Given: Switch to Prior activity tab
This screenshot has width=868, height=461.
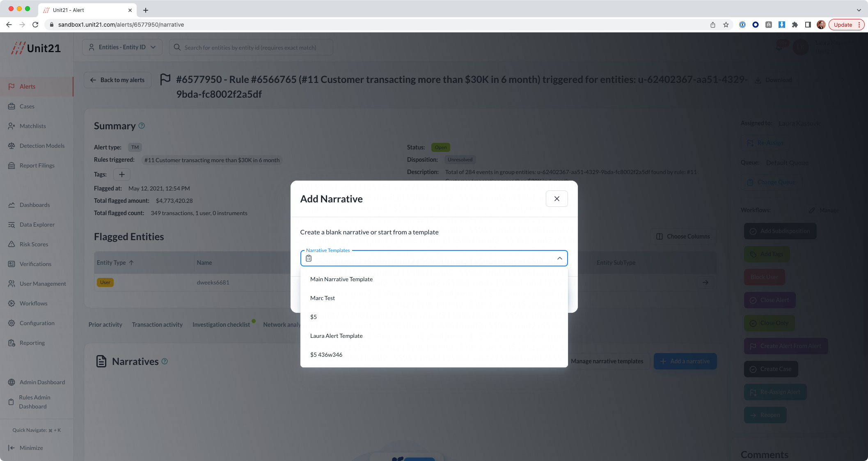Looking at the screenshot, I should 105,325.
